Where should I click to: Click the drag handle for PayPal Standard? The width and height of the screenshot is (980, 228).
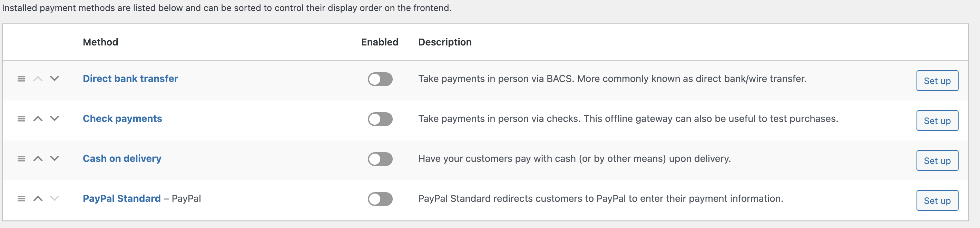tap(22, 198)
